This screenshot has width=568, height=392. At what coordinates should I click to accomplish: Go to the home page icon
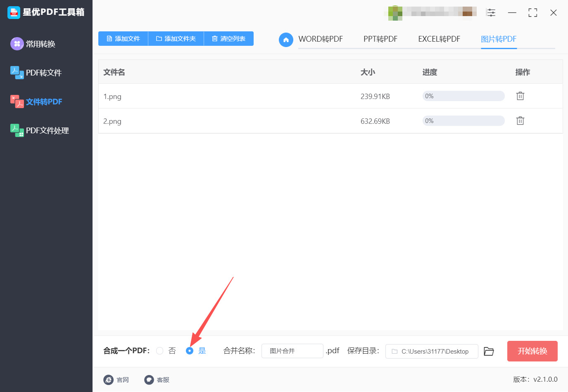coord(286,40)
